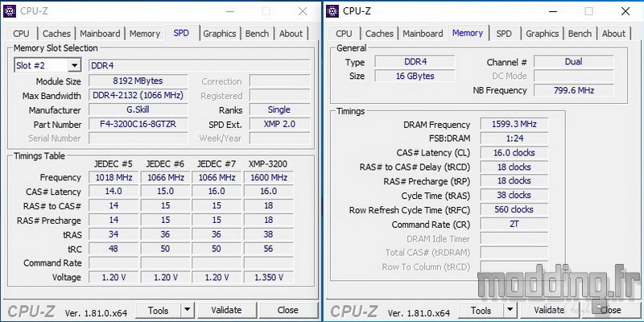
Task: Click the JEDEC #5 tRC value 48
Action: pyautogui.click(x=114, y=249)
